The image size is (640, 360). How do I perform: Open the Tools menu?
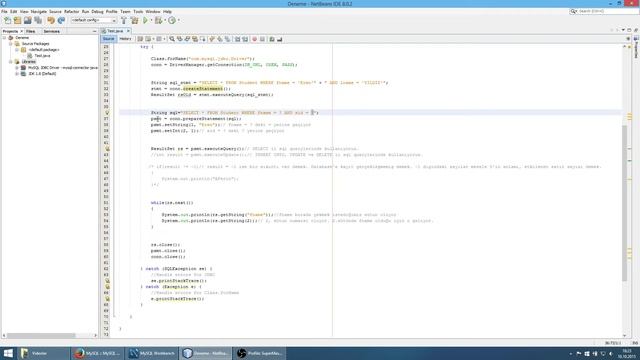click(138, 11)
